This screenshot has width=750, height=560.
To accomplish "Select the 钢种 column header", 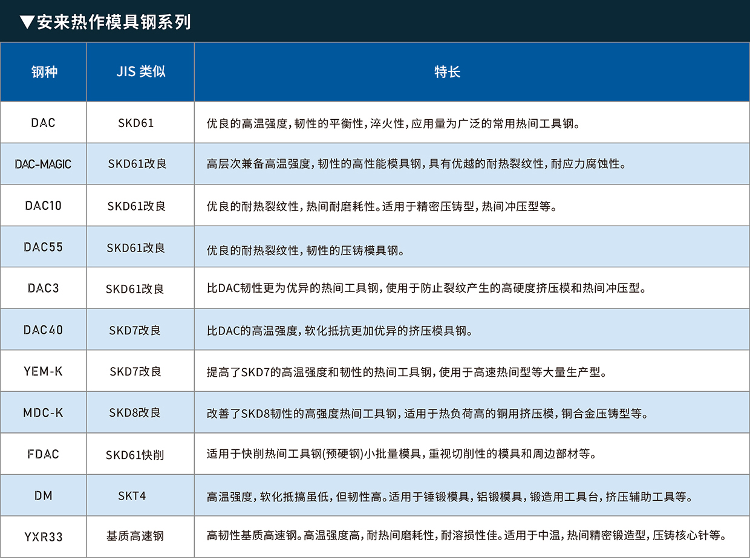I will (44, 71).
